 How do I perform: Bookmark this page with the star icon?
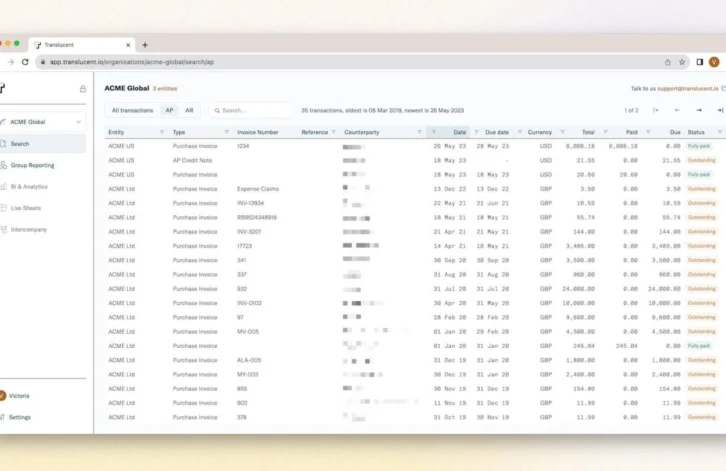click(x=682, y=62)
